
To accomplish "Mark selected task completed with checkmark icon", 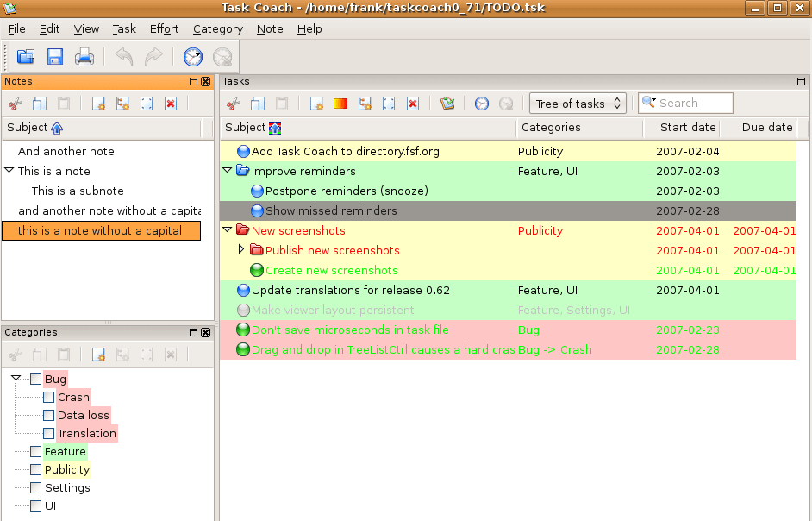I will 447,104.
